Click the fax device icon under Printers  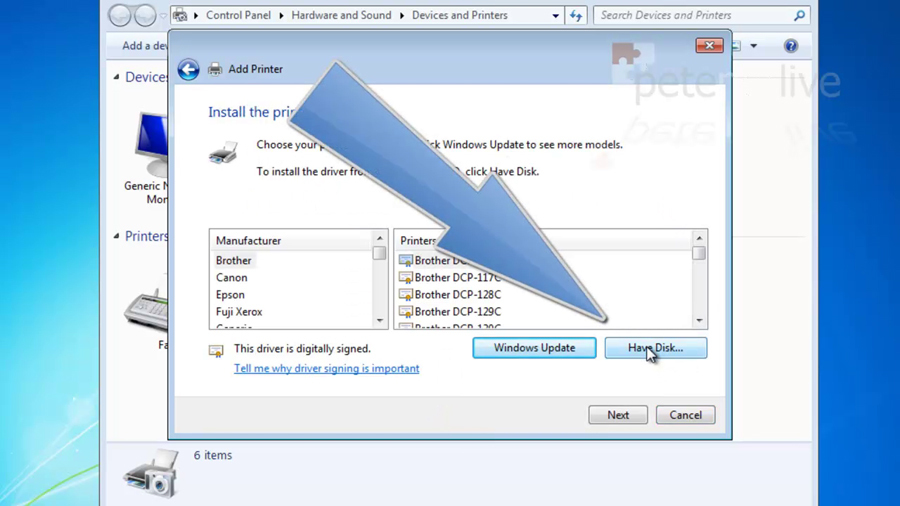click(x=146, y=310)
